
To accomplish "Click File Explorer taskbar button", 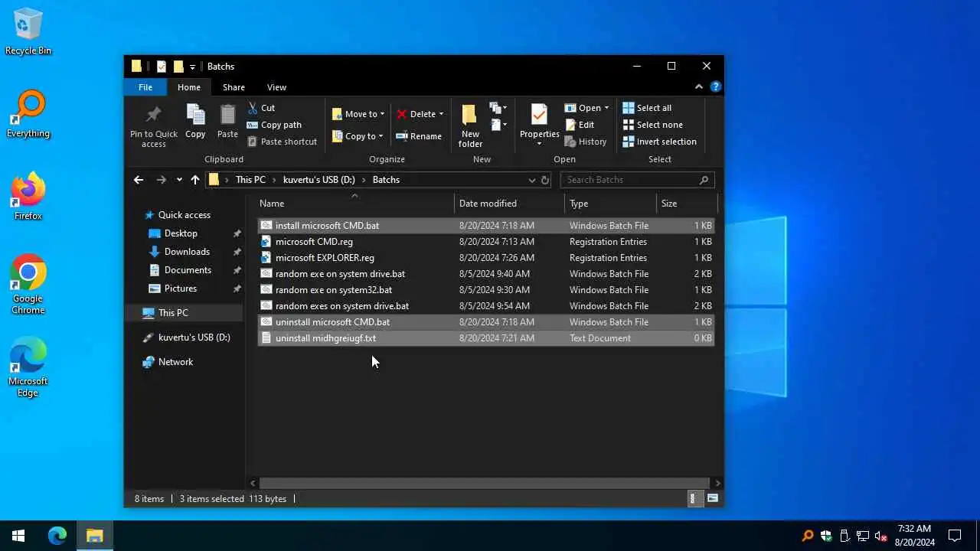I will pos(95,536).
